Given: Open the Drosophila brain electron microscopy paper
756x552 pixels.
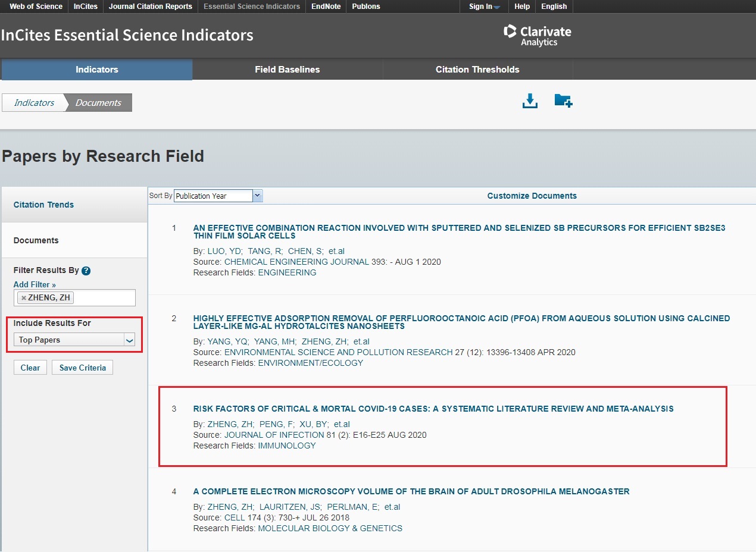Looking at the screenshot, I should pos(411,491).
